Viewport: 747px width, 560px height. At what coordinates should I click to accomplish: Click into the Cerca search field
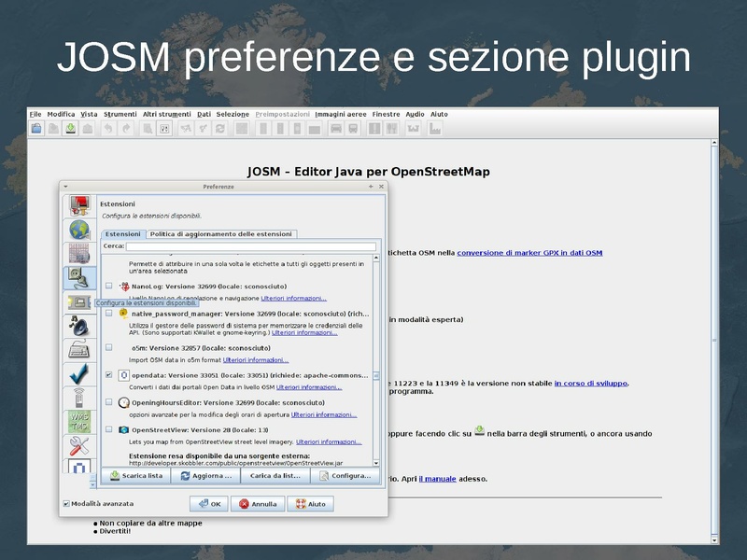point(250,246)
